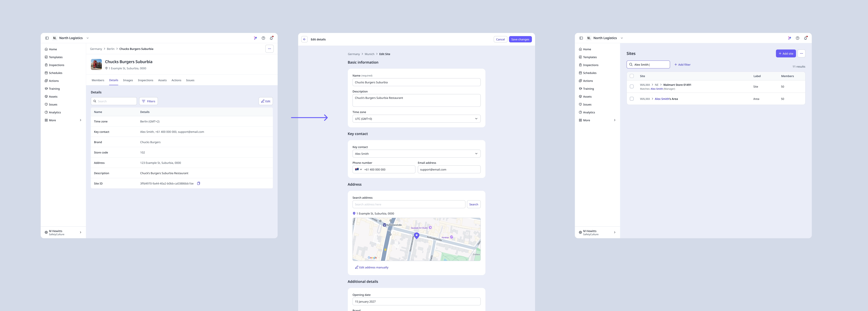Viewport: 868px width, 311px height.
Task: Open Key contact Alex Smith dropdown
Action: [x=416, y=154]
